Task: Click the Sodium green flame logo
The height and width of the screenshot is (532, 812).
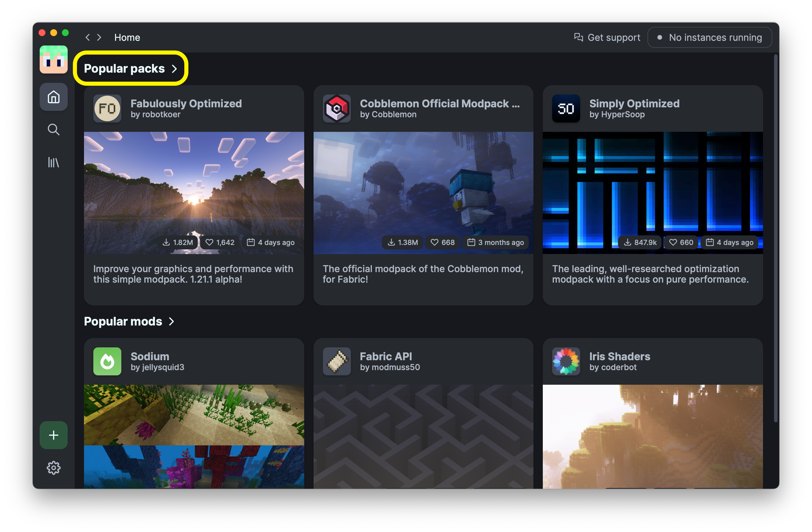Action: click(107, 361)
